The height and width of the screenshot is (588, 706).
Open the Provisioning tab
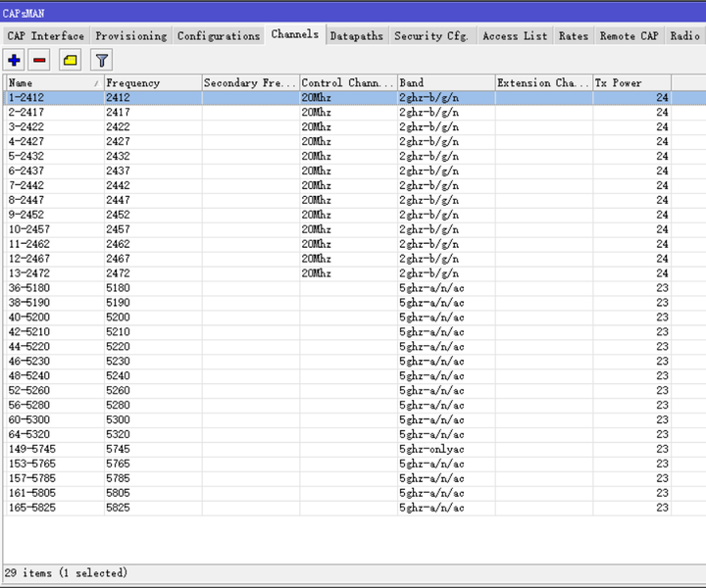[131, 36]
